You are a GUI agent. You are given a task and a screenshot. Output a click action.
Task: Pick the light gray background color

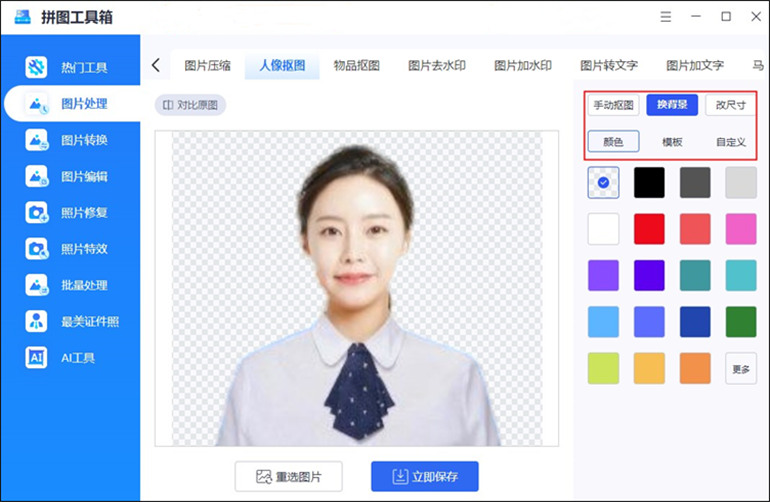741,183
